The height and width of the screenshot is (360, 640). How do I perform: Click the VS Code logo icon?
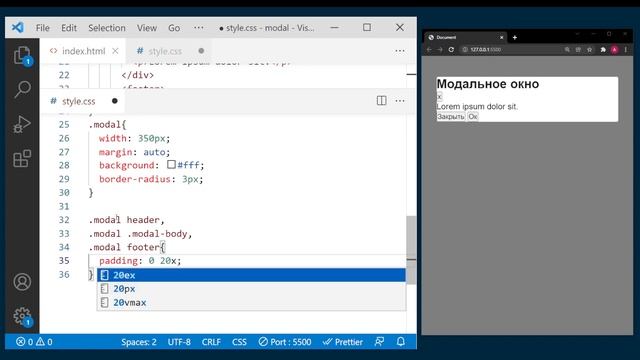coord(18,28)
